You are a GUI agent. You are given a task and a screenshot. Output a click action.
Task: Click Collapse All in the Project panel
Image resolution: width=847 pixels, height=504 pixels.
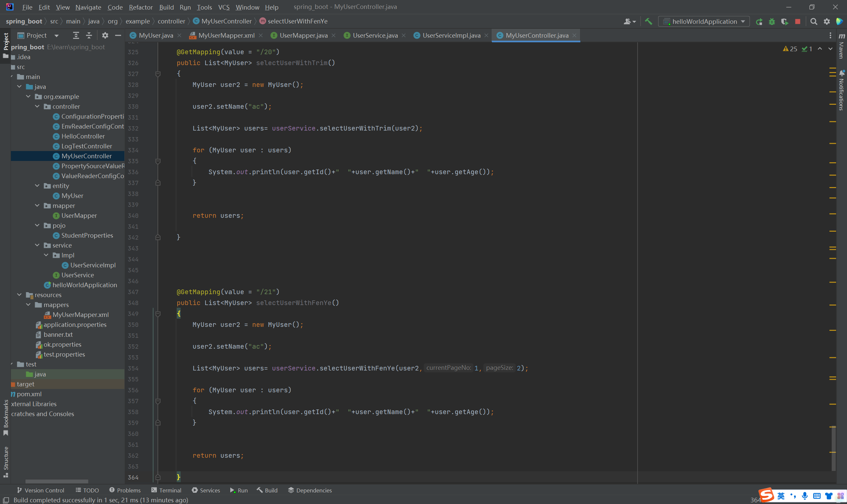(x=89, y=35)
